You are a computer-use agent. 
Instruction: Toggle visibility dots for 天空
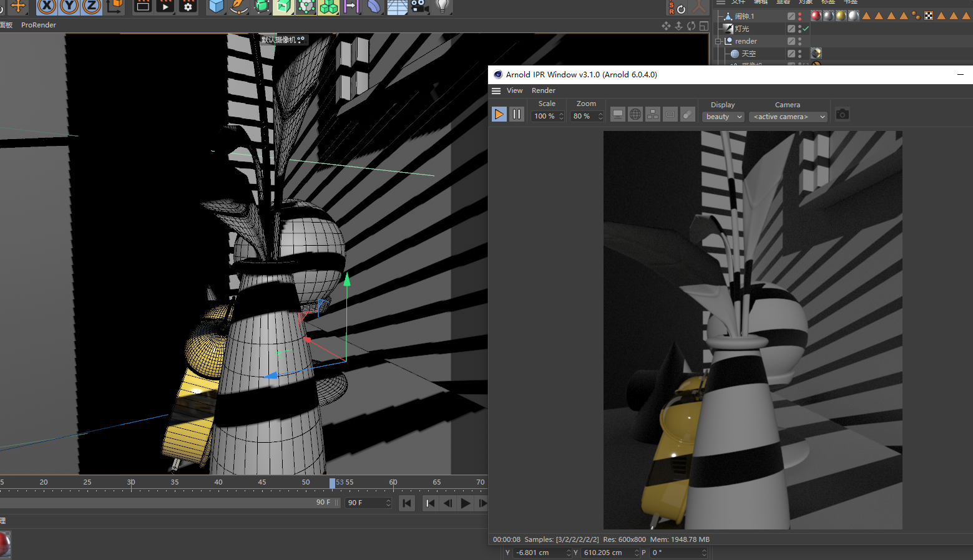click(x=799, y=54)
